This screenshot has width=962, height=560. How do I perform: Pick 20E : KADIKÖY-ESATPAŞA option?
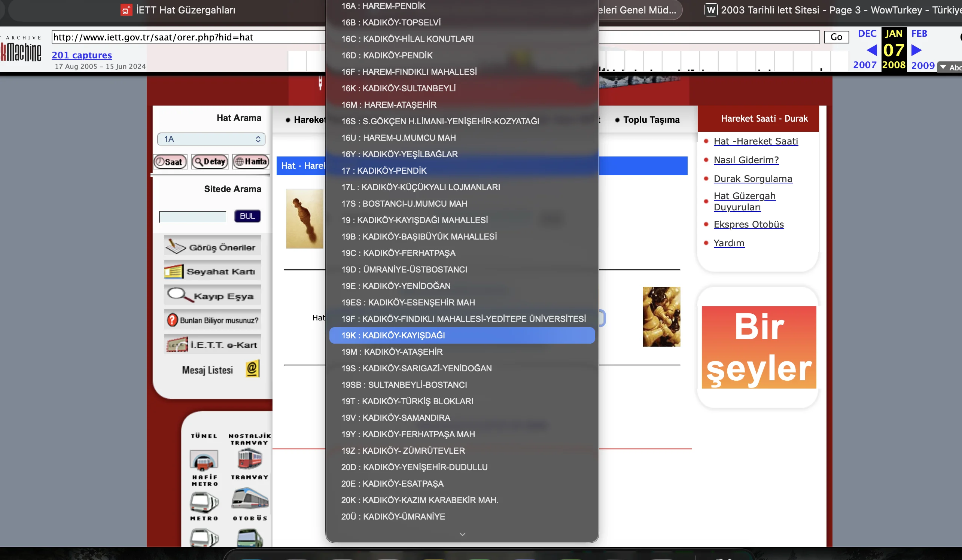point(392,483)
